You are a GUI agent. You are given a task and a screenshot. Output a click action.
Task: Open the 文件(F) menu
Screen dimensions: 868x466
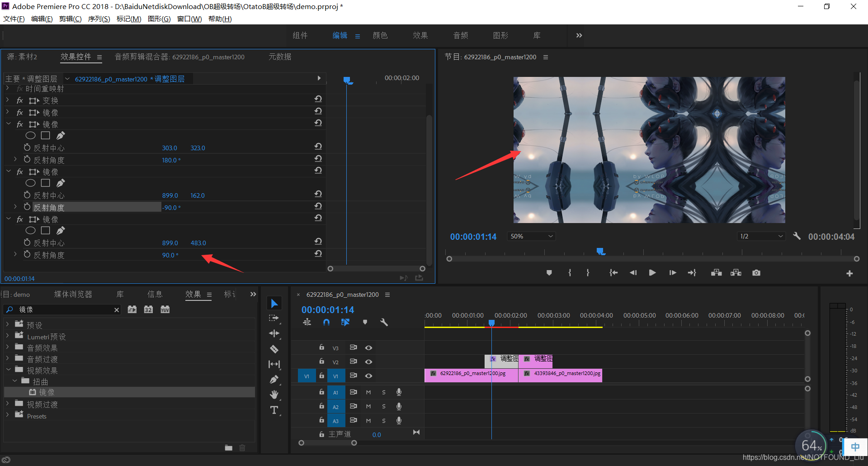click(14, 19)
